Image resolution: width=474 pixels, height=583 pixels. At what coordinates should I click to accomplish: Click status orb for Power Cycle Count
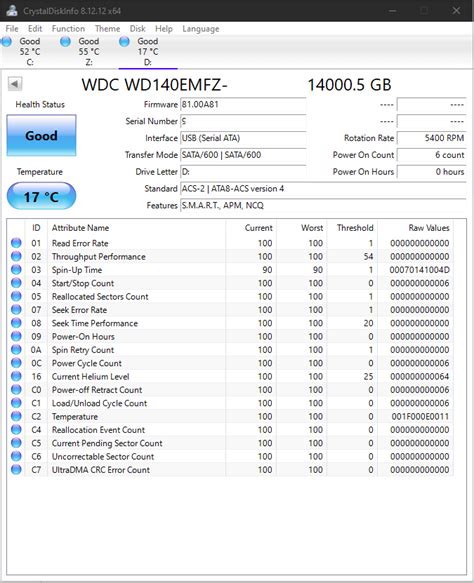tap(16, 363)
